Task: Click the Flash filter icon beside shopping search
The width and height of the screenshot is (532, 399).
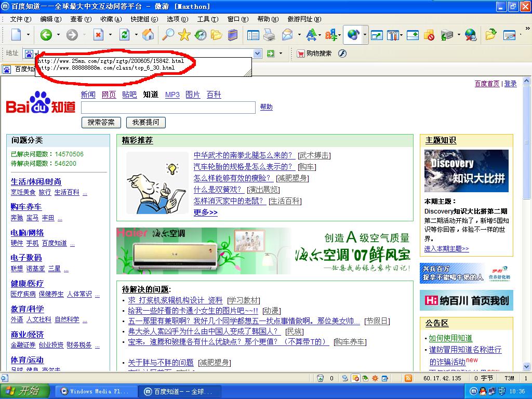Action: 342,54
